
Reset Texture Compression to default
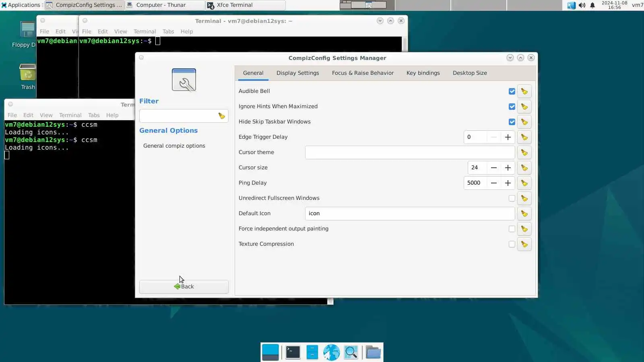pos(524,244)
